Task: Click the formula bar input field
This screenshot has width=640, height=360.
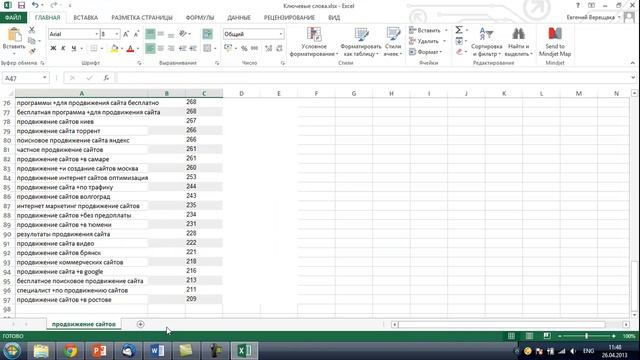Action: tap(372, 78)
